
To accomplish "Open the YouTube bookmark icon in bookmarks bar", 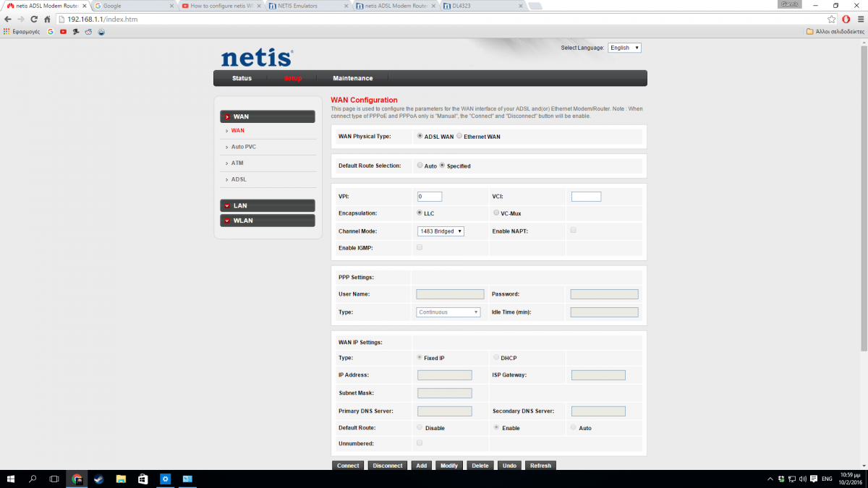I will (x=64, y=32).
